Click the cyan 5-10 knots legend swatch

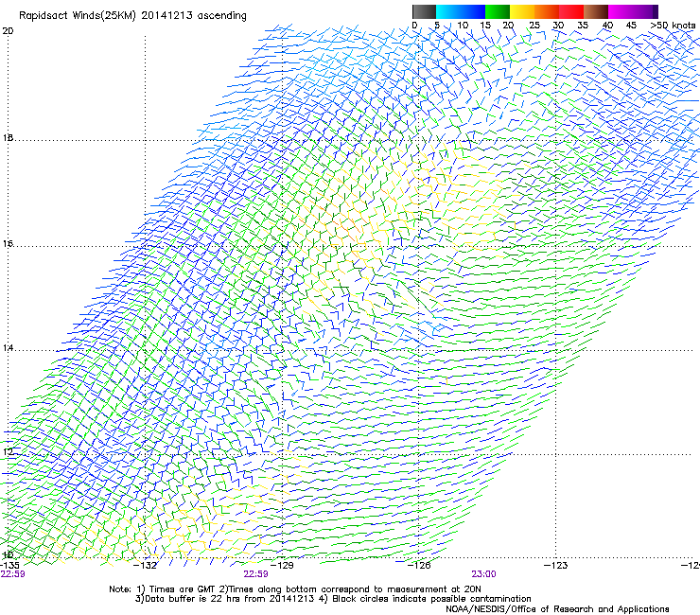[448, 11]
